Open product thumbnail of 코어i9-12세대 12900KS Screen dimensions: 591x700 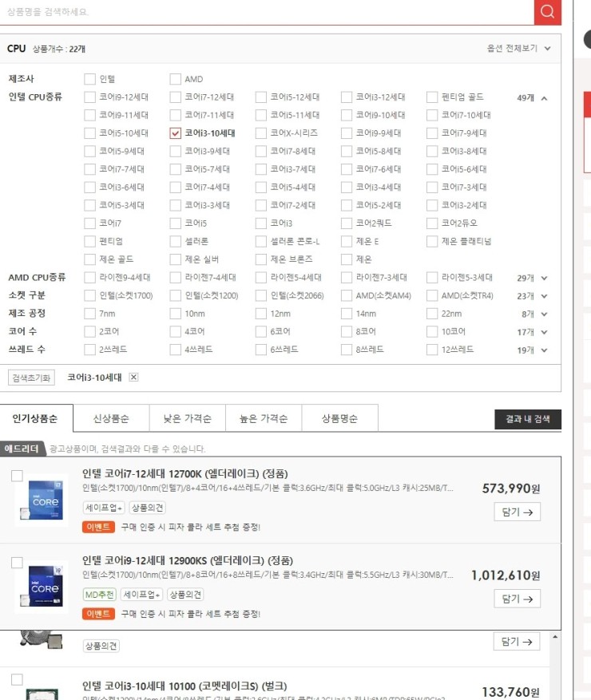tap(42, 587)
